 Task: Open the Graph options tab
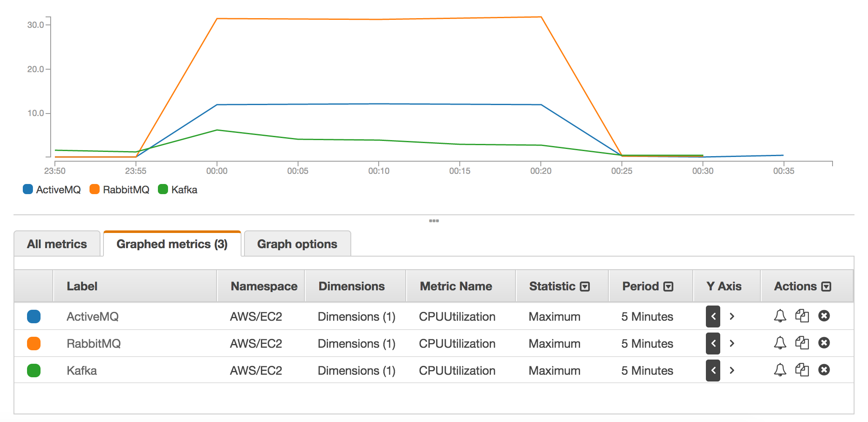click(297, 244)
